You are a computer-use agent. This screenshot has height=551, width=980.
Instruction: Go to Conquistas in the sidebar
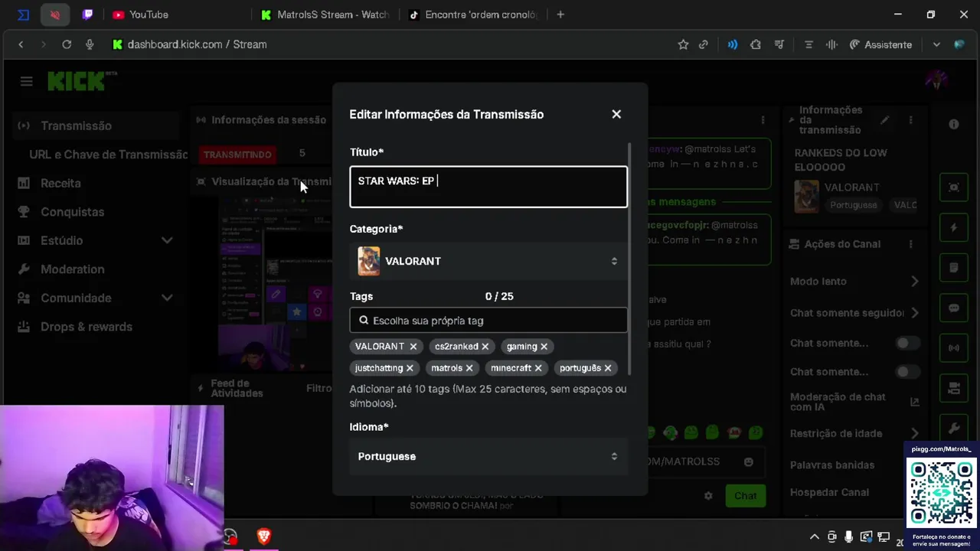point(72,212)
